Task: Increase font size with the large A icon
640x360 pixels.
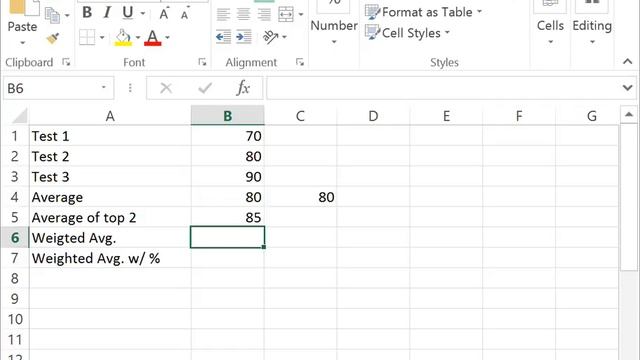Action: click(164, 14)
